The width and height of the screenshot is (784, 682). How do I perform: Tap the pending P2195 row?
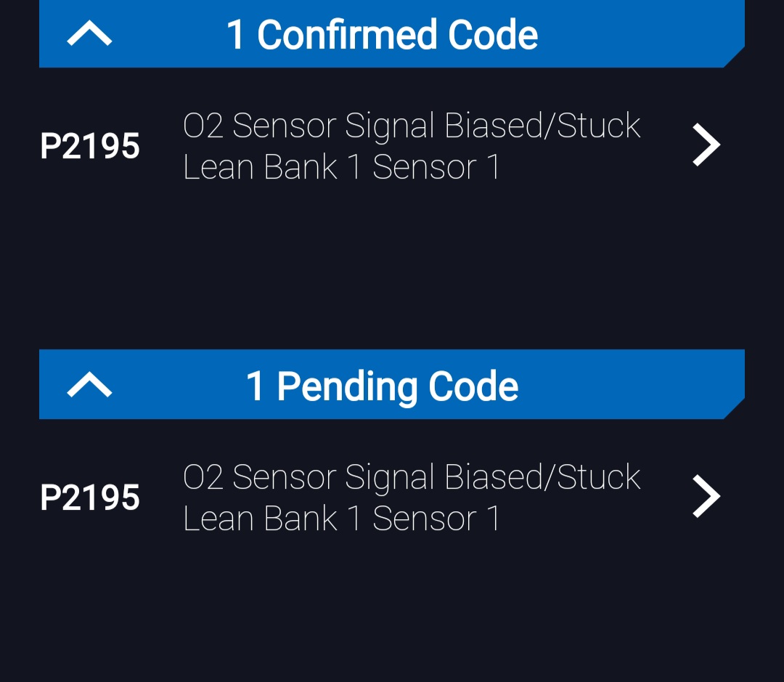(392, 497)
